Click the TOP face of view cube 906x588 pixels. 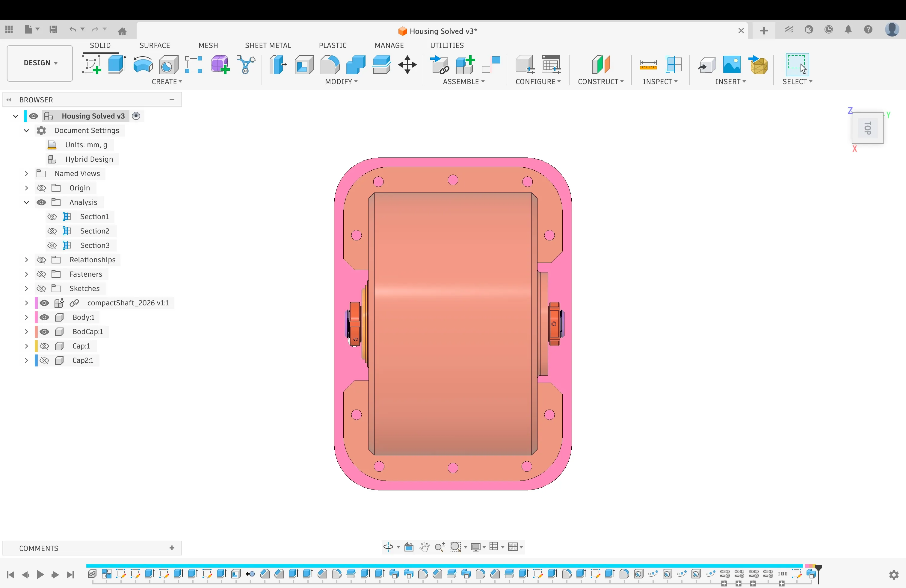868,128
